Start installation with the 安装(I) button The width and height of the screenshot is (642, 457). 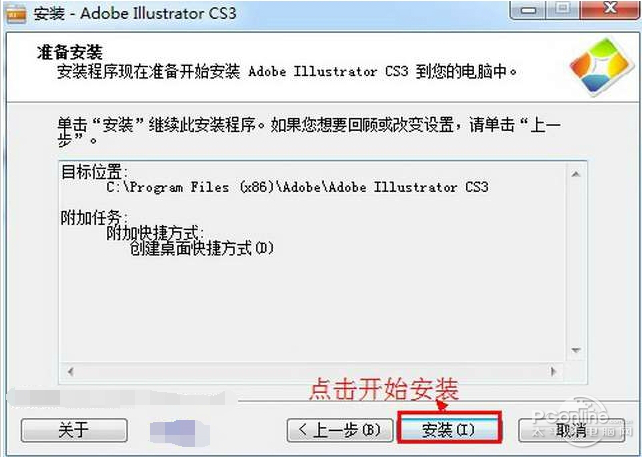click(x=449, y=430)
